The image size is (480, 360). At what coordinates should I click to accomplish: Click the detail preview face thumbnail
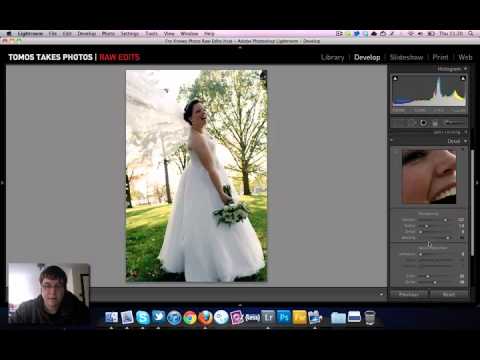(429, 177)
